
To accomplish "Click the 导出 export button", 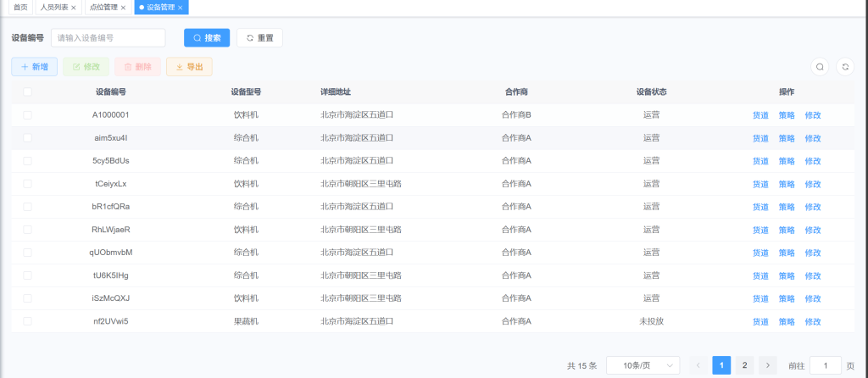I will 189,67.
